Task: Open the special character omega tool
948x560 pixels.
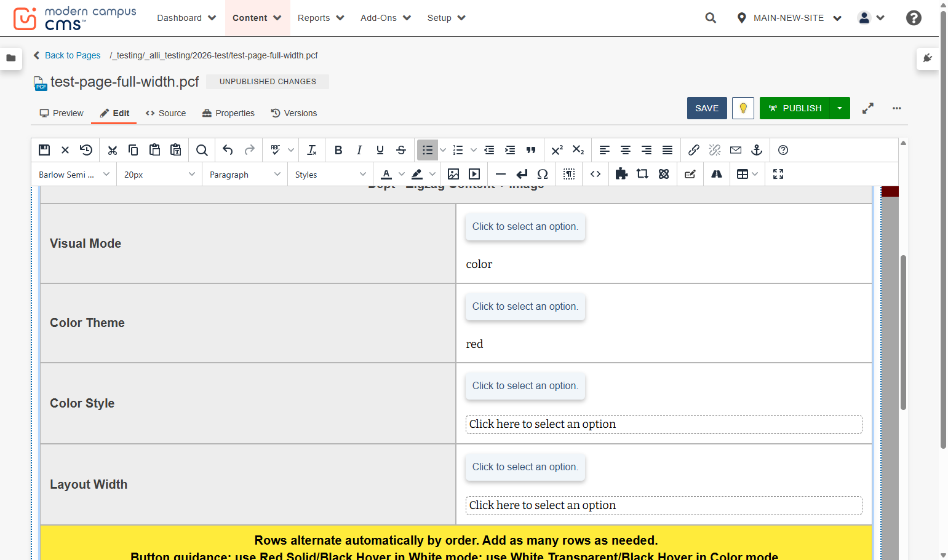Action: point(543,174)
